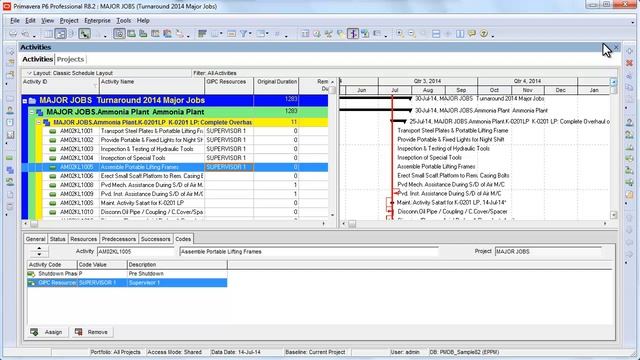640x360 pixels.
Task: Open the General details tab
Action: (36, 239)
